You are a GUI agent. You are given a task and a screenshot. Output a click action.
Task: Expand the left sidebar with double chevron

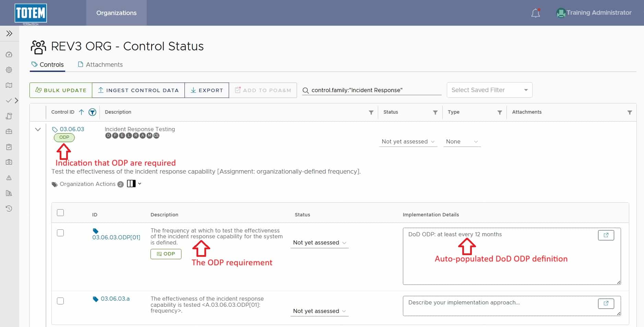pyautogui.click(x=9, y=34)
